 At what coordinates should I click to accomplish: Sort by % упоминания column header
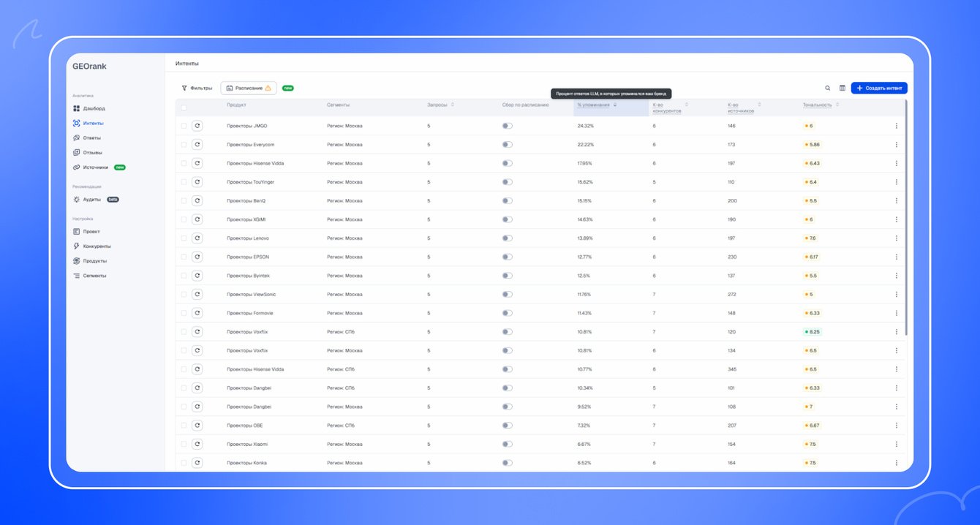tap(597, 105)
